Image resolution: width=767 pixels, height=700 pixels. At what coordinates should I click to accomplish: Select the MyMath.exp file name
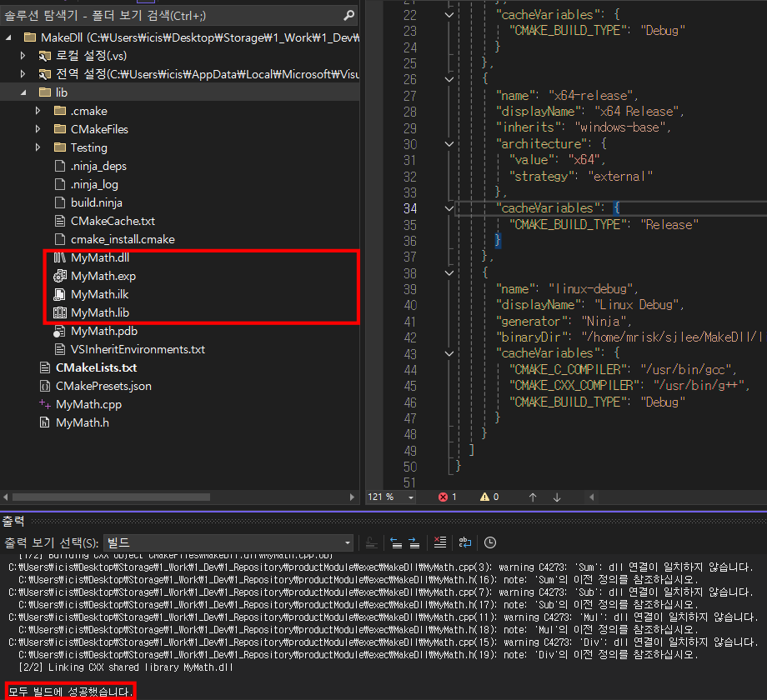coord(103,276)
